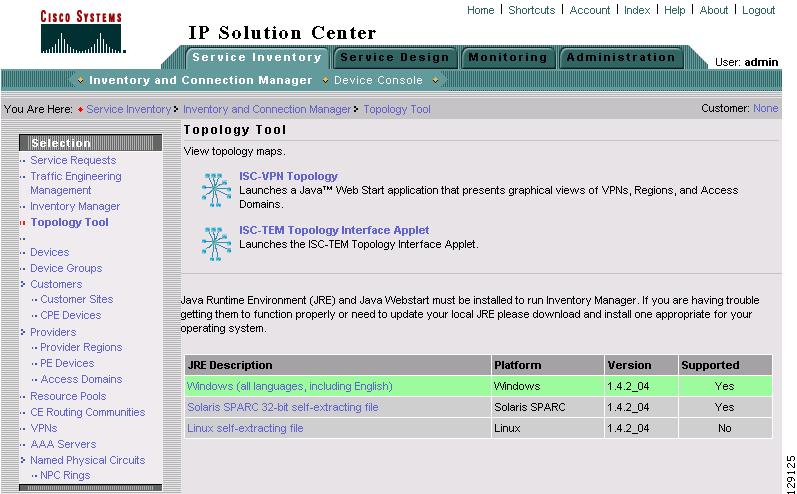Click Logout in the header
This screenshot has height=494, width=797.
click(758, 10)
